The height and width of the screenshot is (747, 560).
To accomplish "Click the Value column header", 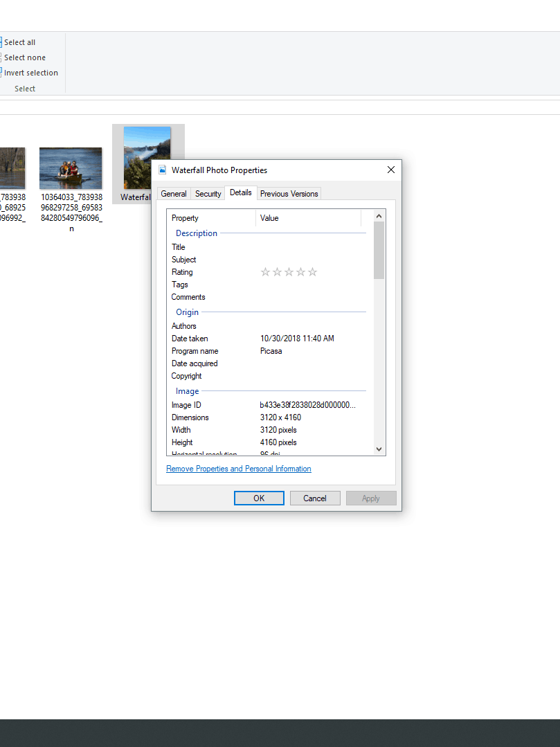I will [x=308, y=218].
